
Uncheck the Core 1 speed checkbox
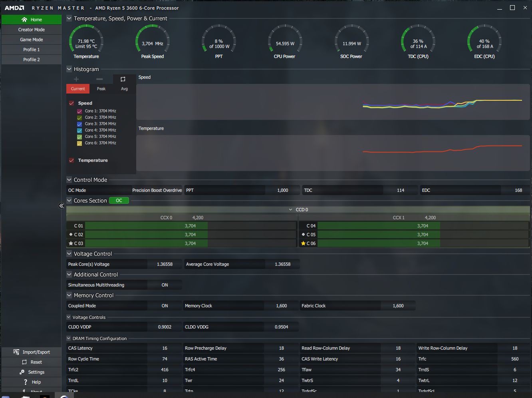pyautogui.click(x=79, y=111)
